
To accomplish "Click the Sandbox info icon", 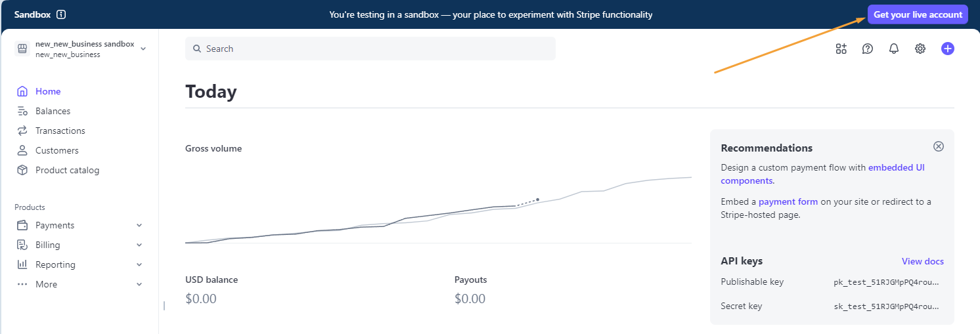I will (61, 14).
